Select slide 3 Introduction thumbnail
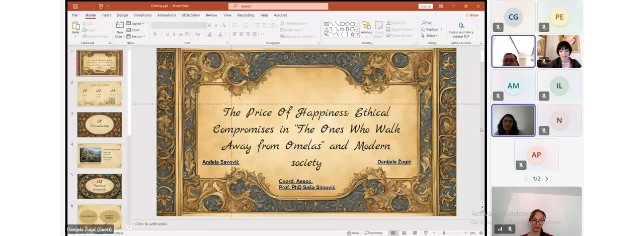The height and width of the screenshot is (236, 644). pyautogui.click(x=100, y=124)
